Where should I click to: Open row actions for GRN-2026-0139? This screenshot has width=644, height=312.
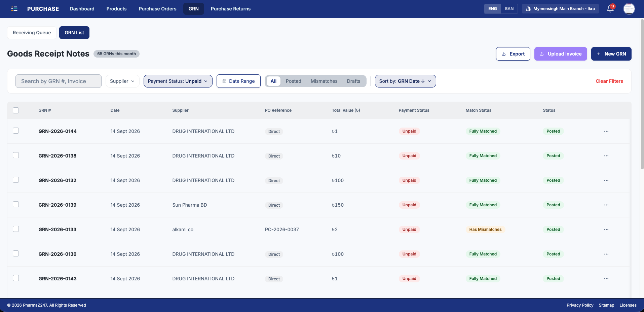click(606, 205)
